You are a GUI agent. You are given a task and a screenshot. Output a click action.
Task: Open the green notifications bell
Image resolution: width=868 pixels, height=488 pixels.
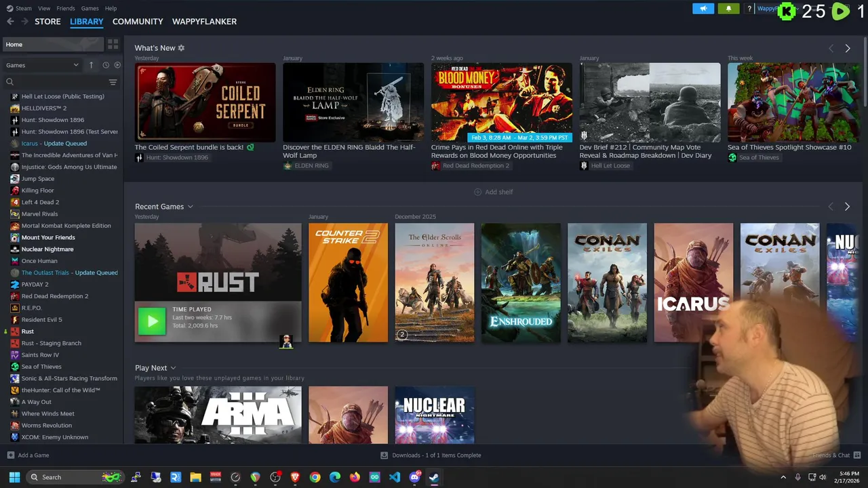[728, 9]
